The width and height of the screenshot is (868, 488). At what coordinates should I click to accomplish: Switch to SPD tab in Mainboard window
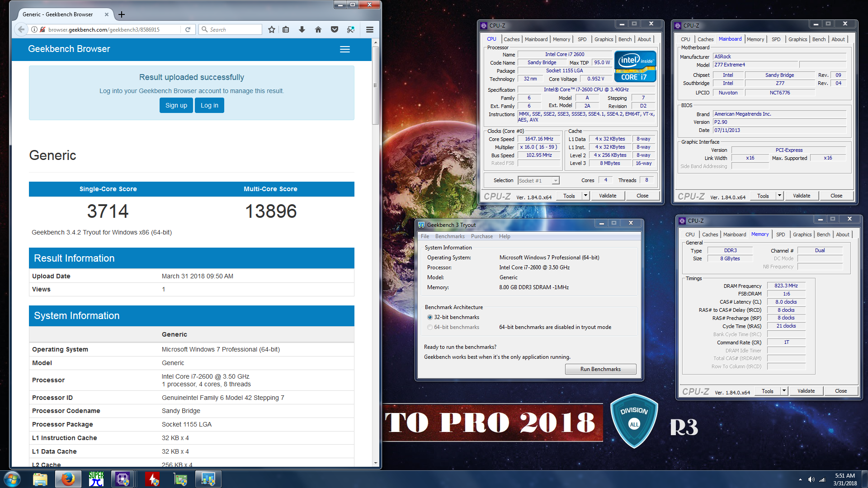776,39
